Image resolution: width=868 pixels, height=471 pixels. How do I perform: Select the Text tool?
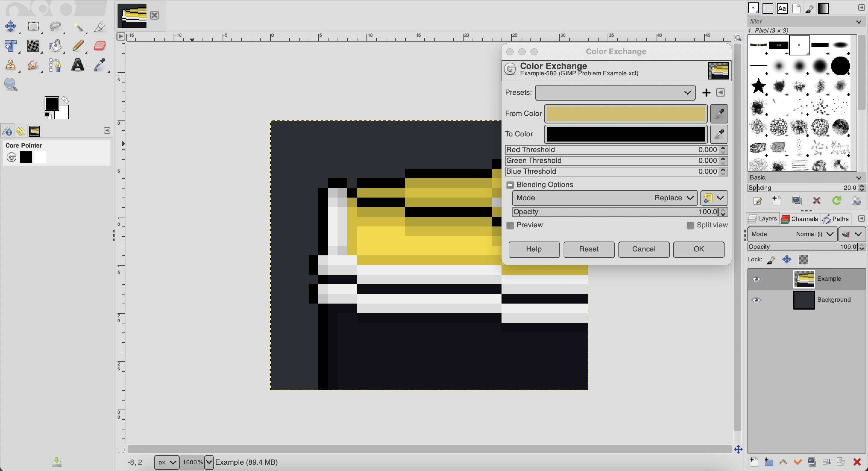[77, 65]
